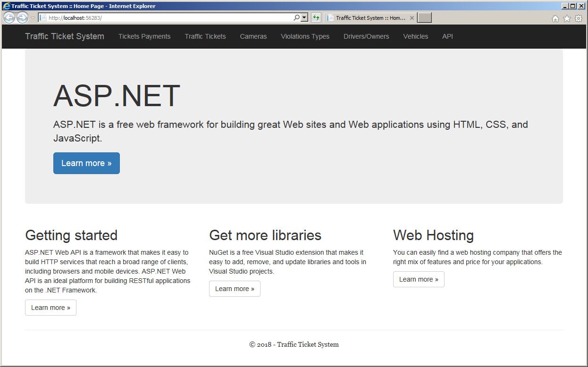
Task: Maximize the Internet Explorer window
Action: (x=572, y=6)
